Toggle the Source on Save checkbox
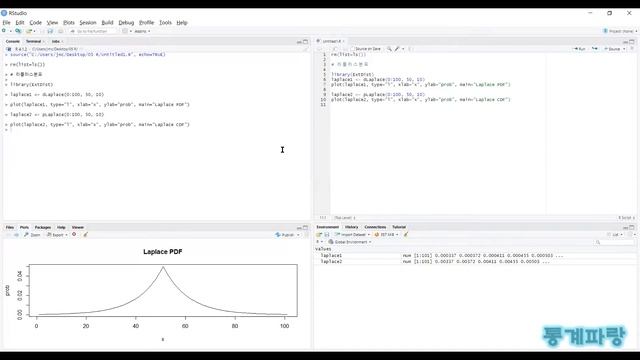The width and height of the screenshot is (640, 360). coord(353,49)
